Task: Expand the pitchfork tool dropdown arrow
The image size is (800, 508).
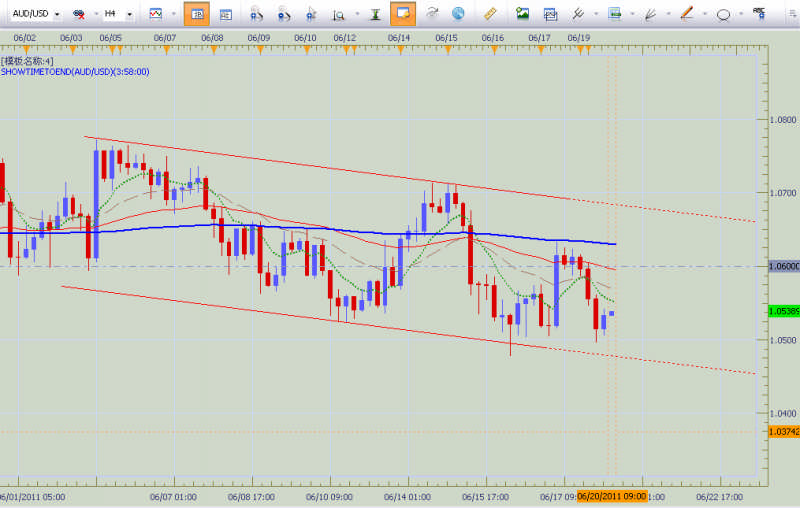Action: [x=596, y=14]
